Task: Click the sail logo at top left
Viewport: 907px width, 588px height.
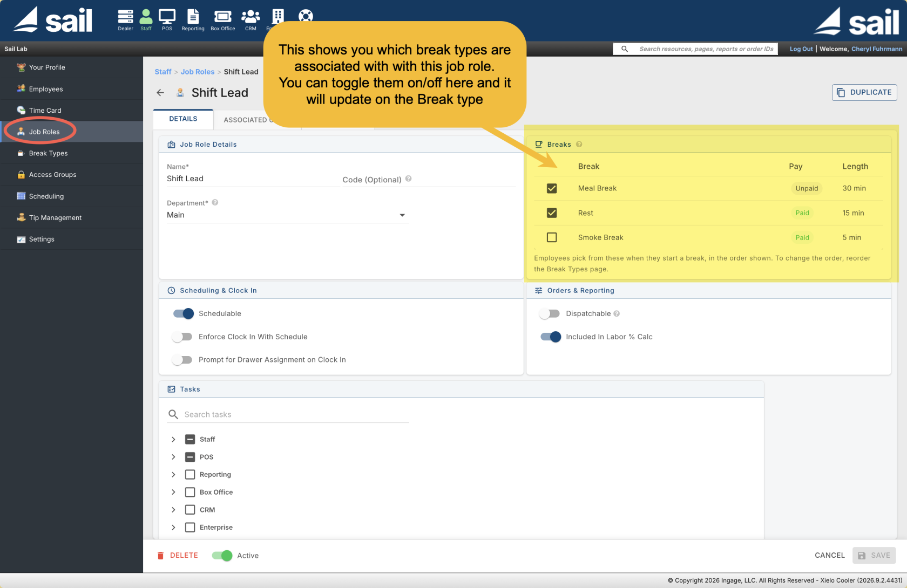Action: (53, 20)
